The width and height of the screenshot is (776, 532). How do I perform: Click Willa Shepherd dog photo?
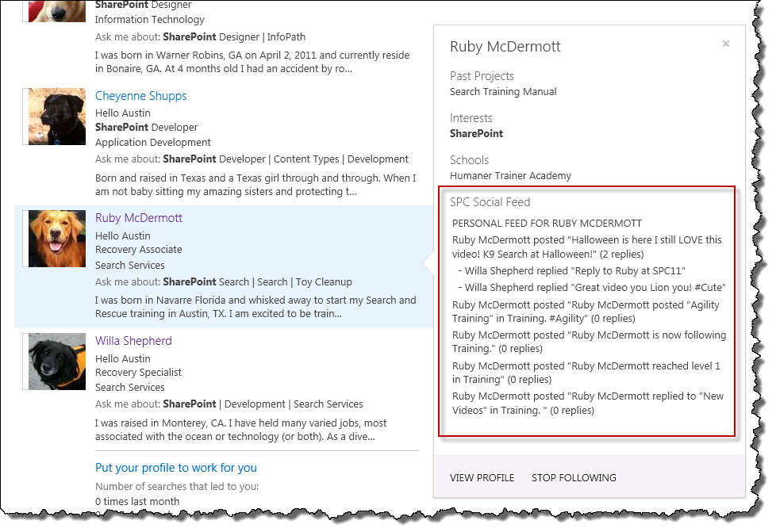(57, 362)
